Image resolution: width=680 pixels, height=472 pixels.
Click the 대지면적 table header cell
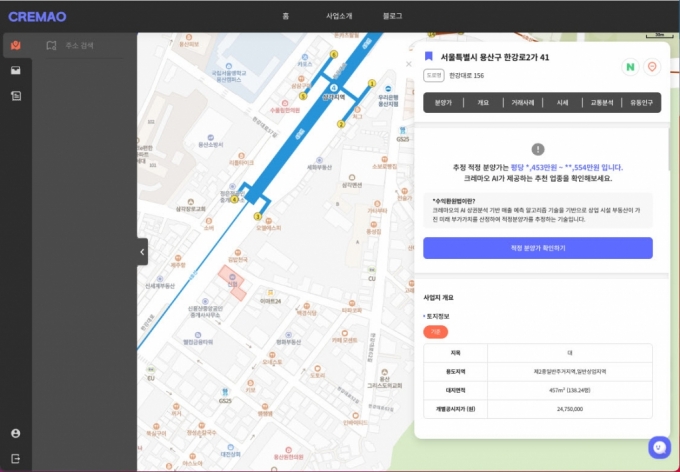pos(455,390)
